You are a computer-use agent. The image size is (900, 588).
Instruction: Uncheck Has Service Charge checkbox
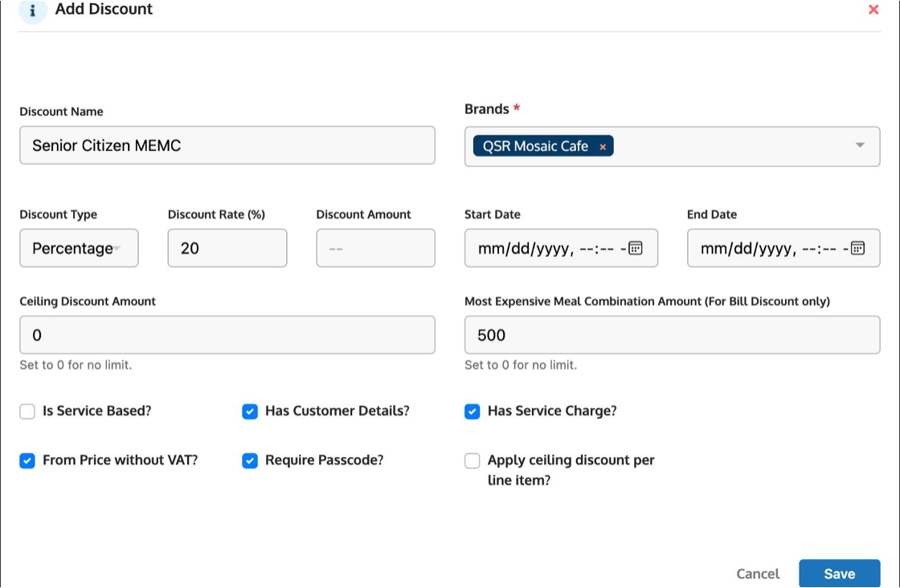pyautogui.click(x=472, y=411)
